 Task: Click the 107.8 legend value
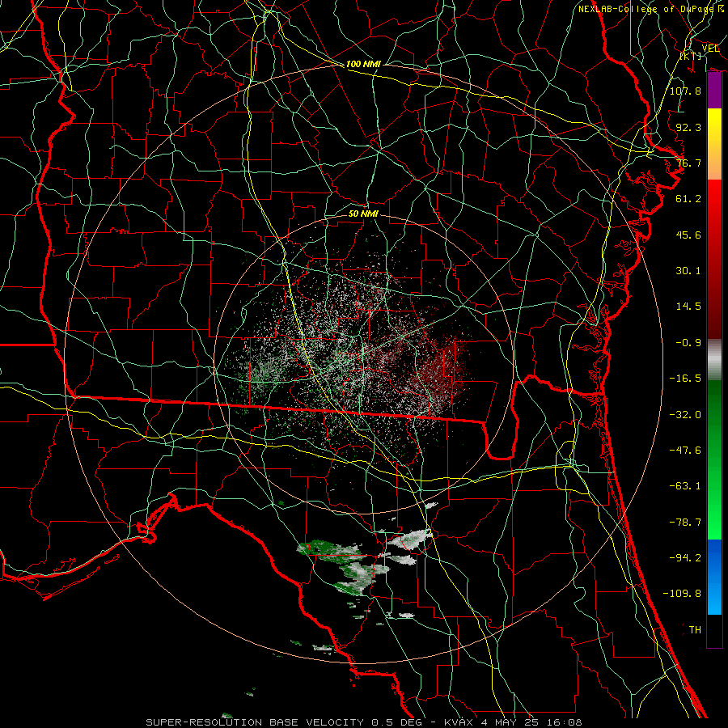(685, 91)
